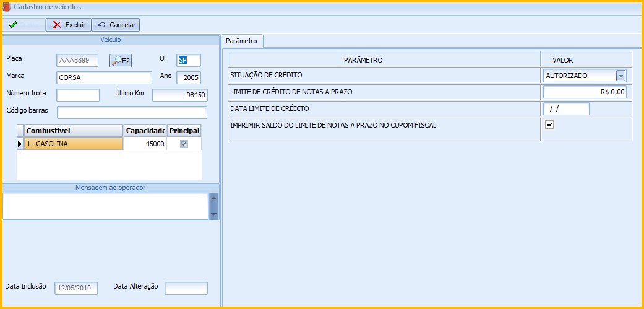Screen dimensions: 644x309
Task: Click the Principal column header
Action: coord(184,131)
